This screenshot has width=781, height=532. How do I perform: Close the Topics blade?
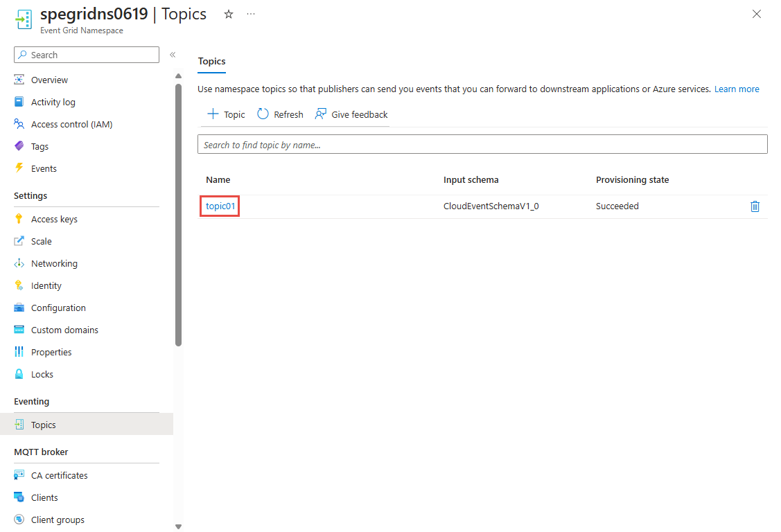point(756,14)
